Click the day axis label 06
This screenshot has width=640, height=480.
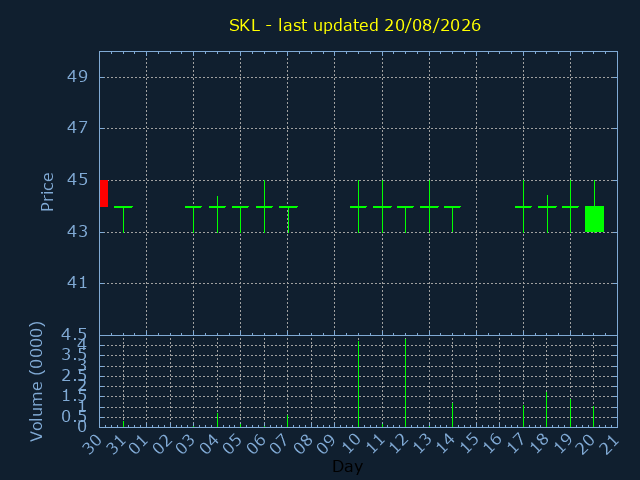point(257,444)
